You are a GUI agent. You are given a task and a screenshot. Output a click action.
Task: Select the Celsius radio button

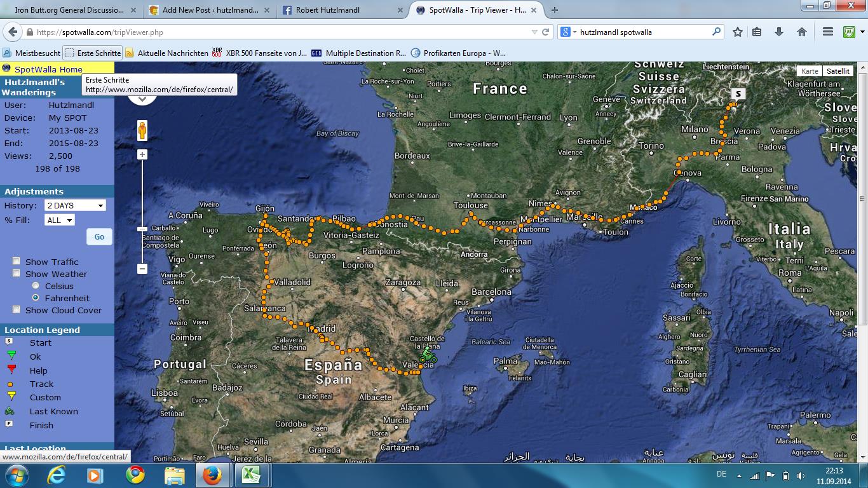click(x=36, y=286)
